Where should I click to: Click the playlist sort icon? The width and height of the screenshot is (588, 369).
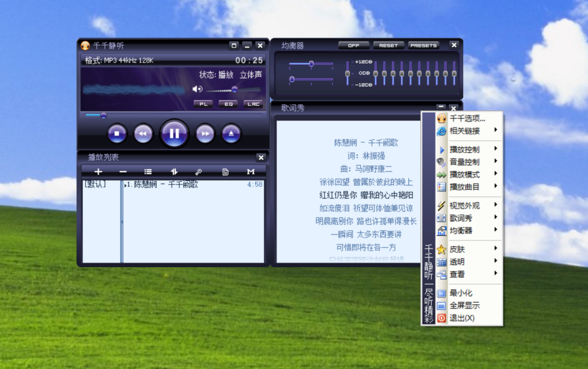[x=173, y=171]
